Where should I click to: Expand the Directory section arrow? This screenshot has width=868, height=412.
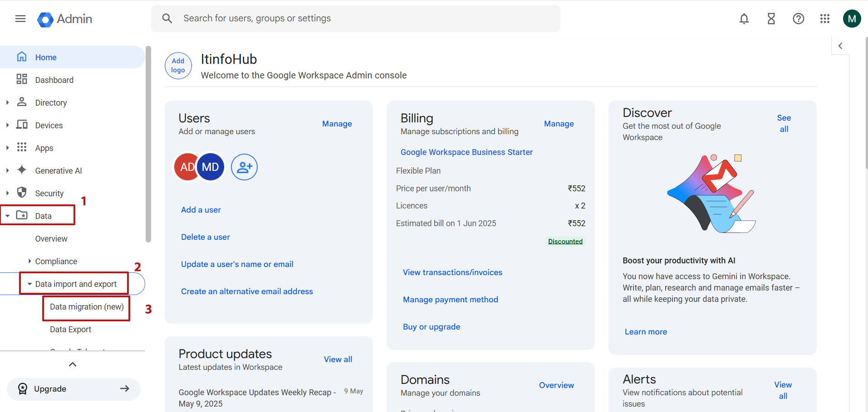7,102
